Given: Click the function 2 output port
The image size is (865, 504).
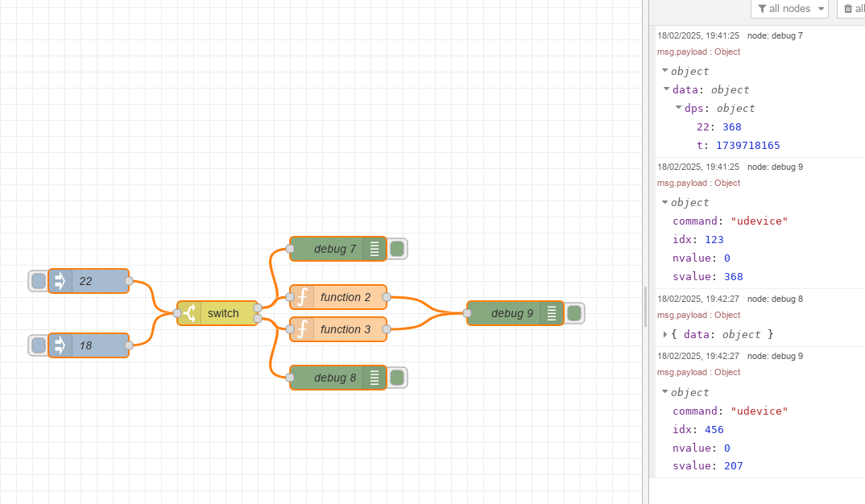Looking at the screenshot, I should click(x=387, y=297).
